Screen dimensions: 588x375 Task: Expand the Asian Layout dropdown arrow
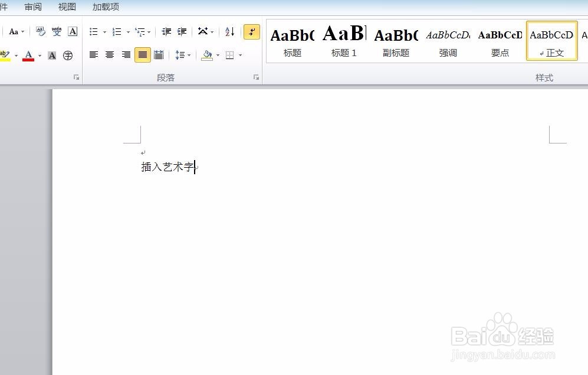coord(212,32)
